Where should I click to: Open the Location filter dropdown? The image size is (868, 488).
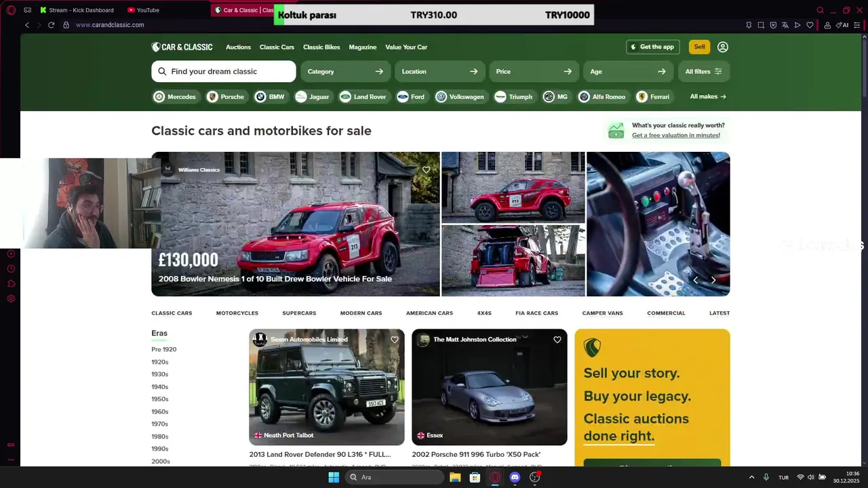[x=440, y=71]
